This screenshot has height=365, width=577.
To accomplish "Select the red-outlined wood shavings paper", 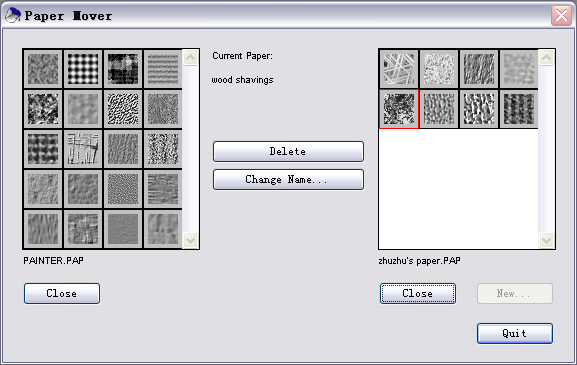I will pos(399,109).
